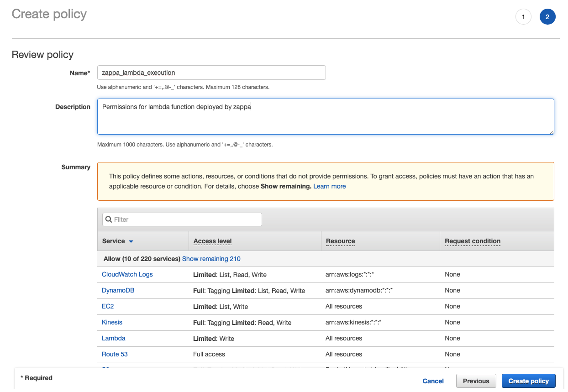Open the Learn more link in summary warning
Image resolution: width=568 pixels, height=392 pixels.
tap(329, 186)
